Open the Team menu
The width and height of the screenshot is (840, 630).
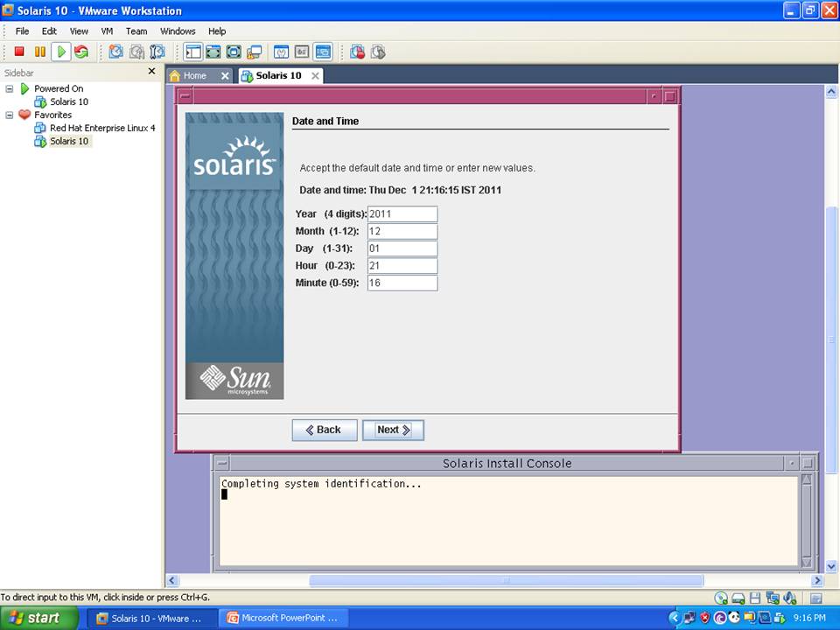(x=136, y=31)
